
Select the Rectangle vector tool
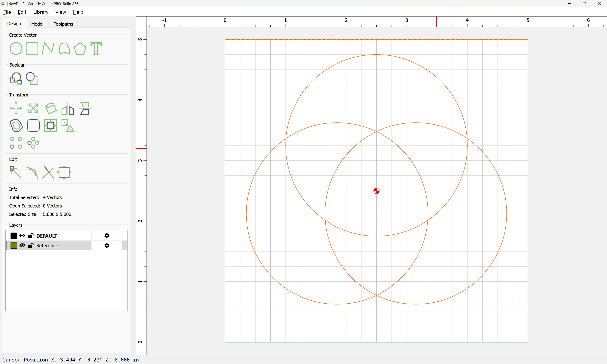tap(32, 48)
